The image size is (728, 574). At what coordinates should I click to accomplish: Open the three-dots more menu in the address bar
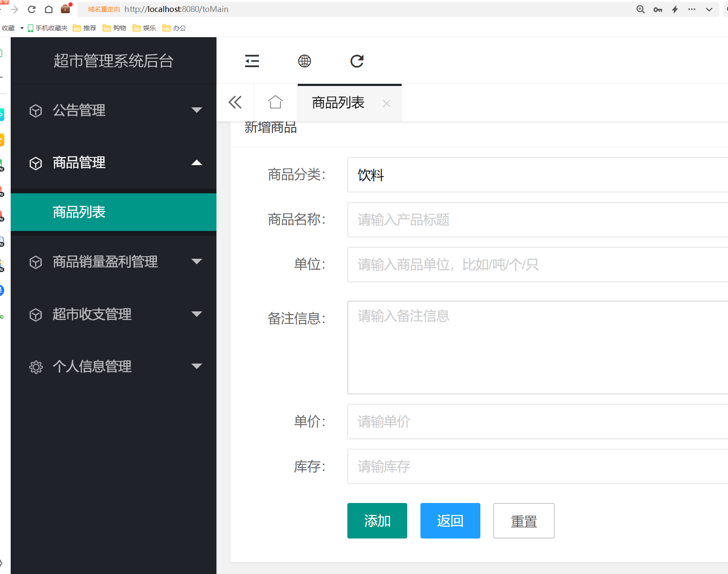692,9
